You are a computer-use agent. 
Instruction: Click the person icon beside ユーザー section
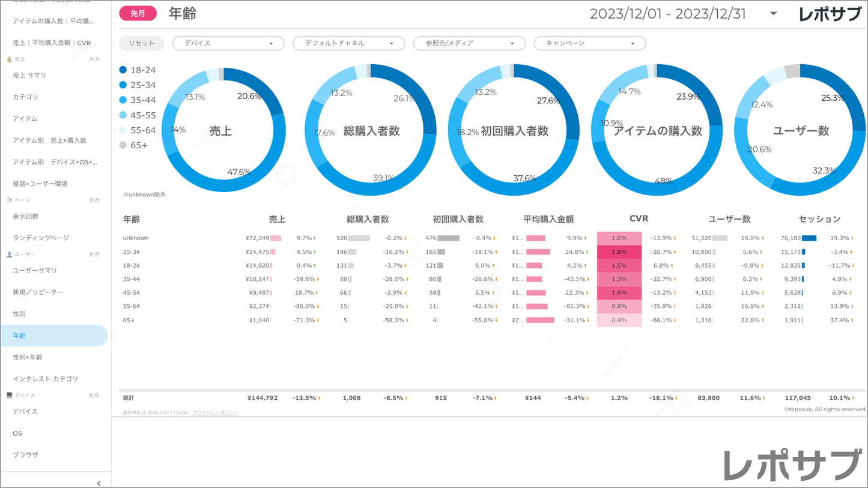[9, 255]
